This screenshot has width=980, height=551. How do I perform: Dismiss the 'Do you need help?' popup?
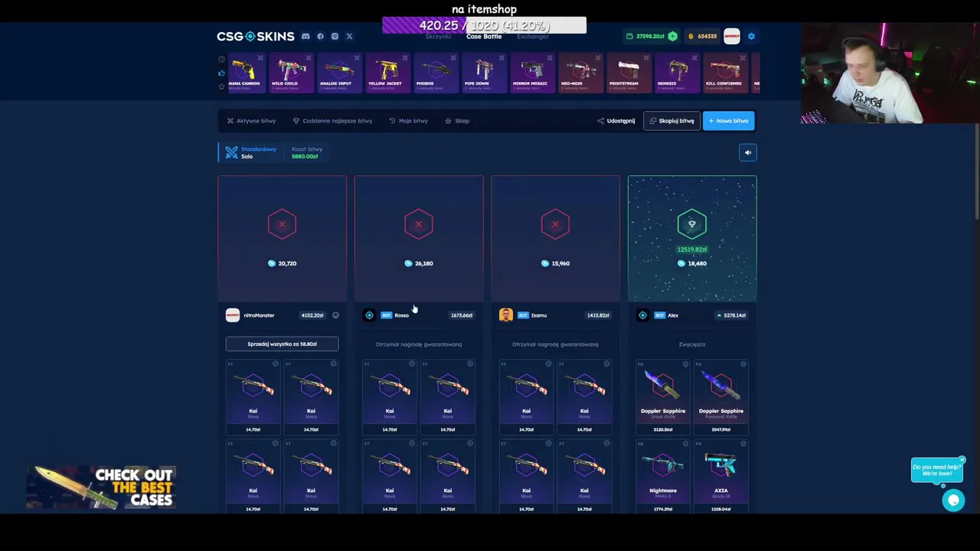pos(962,460)
